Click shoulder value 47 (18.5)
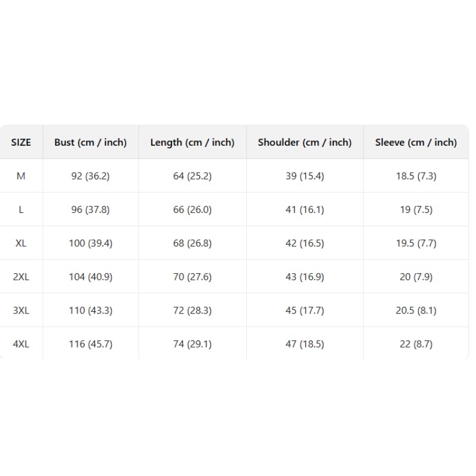Viewport: 476px width, 476px height. [x=305, y=345]
